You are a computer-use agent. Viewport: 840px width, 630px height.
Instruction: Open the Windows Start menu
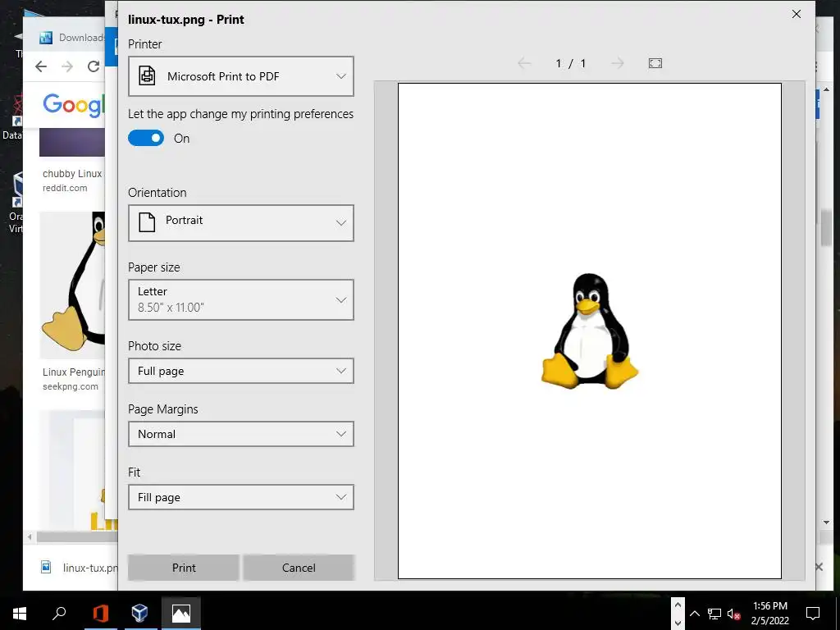click(x=20, y=613)
